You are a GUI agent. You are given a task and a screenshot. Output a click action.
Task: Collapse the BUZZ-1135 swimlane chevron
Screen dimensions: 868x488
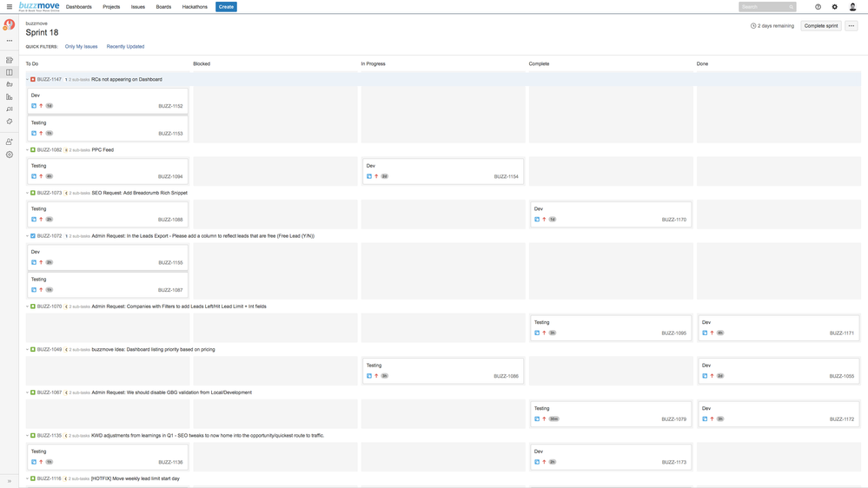click(28, 435)
